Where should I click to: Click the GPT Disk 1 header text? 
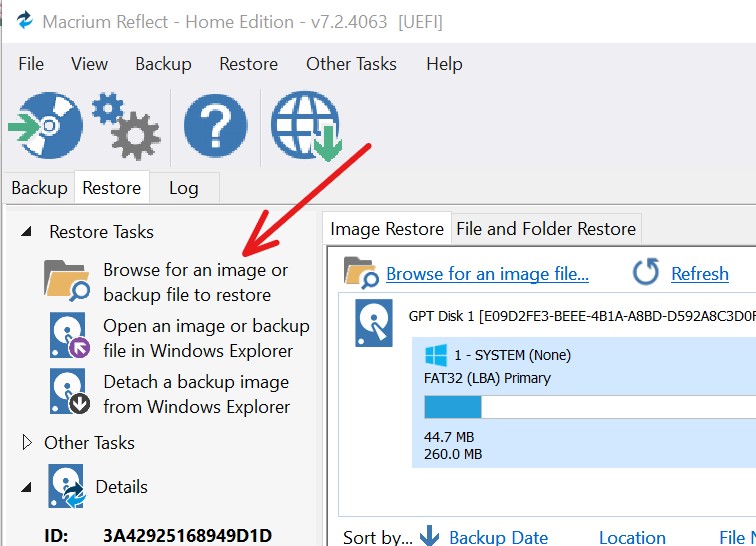(x=582, y=316)
